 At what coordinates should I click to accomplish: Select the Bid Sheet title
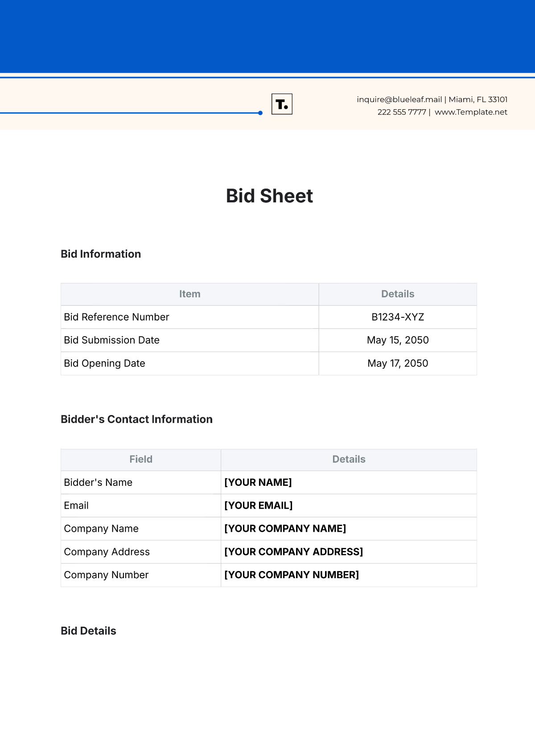pos(269,196)
